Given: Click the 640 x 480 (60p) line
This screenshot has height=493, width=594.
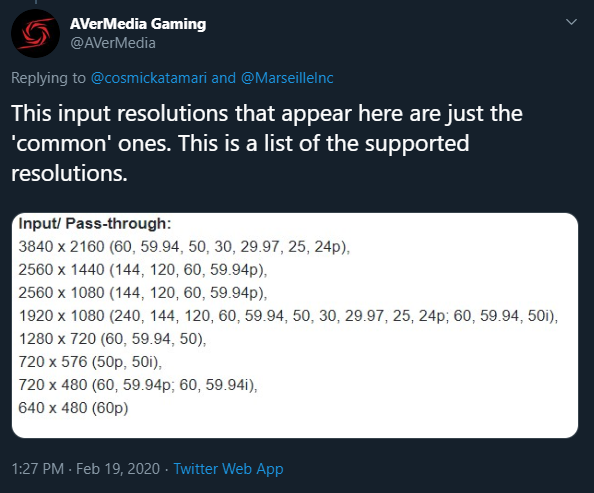Looking at the screenshot, I should [x=73, y=408].
